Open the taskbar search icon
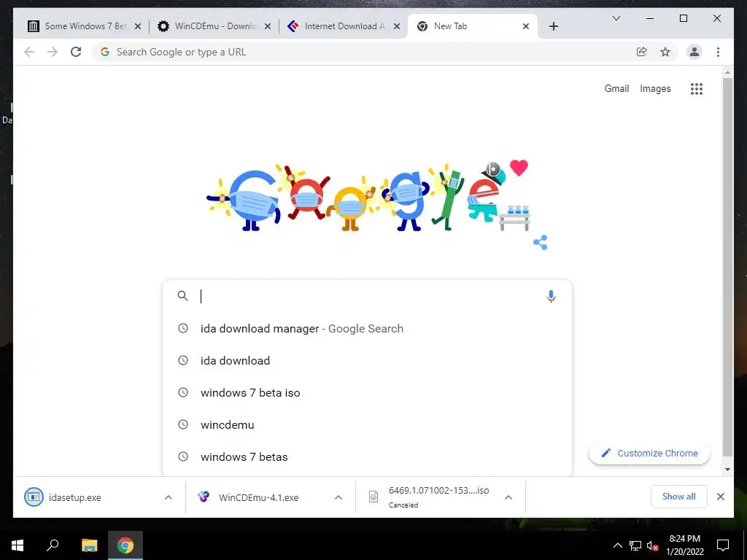Image resolution: width=747 pixels, height=560 pixels. pos(53,545)
